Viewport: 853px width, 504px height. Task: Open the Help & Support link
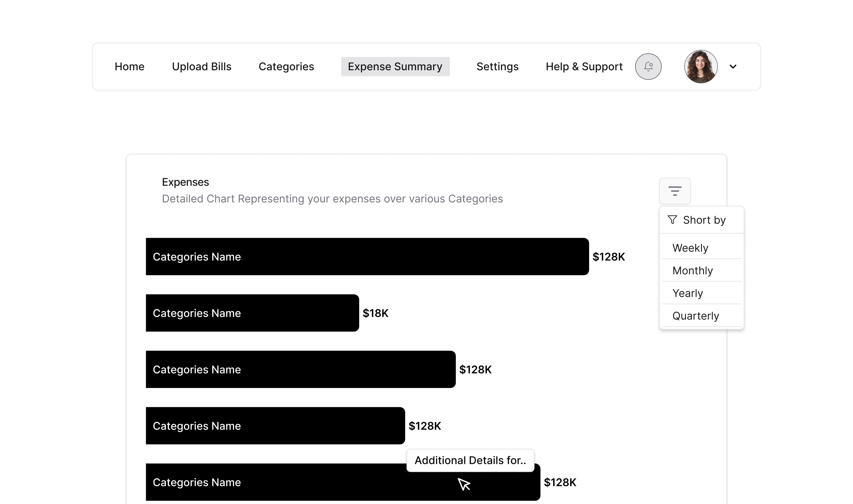pyautogui.click(x=584, y=67)
